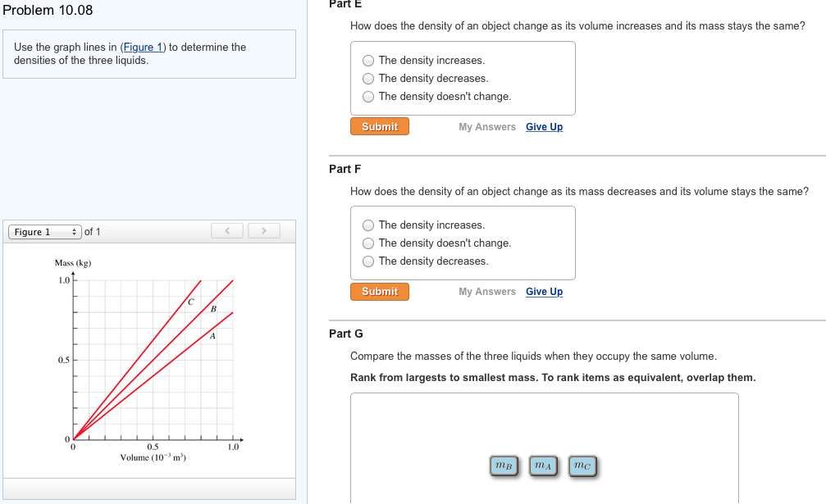This screenshot has height=504, width=826.
Task: Select 'The density decreases' option in Part F
Action: 368,261
